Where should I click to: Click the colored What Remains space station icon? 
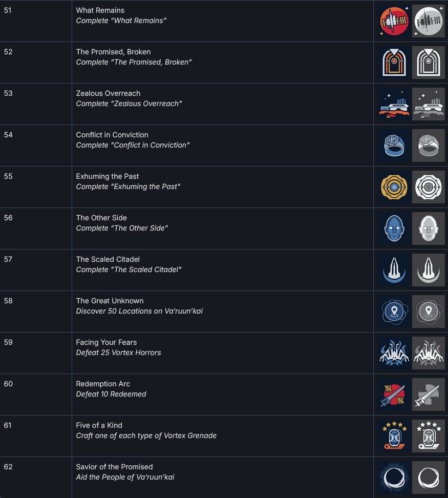(394, 21)
